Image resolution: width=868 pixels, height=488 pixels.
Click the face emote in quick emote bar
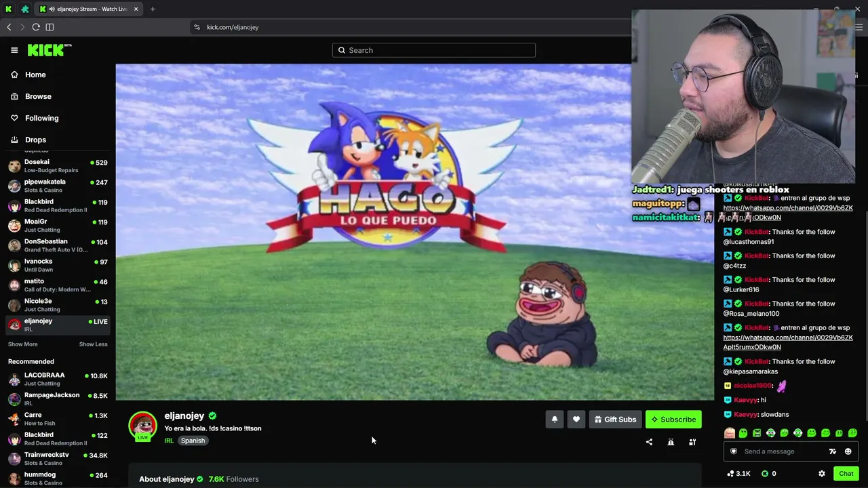(730, 433)
